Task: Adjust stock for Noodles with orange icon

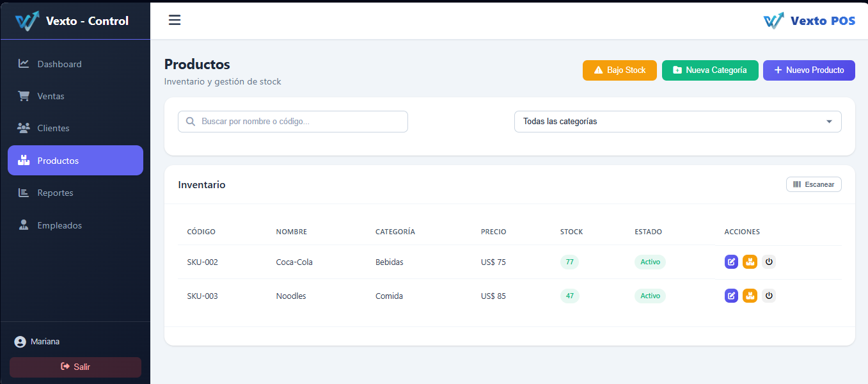Action: pos(750,296)
